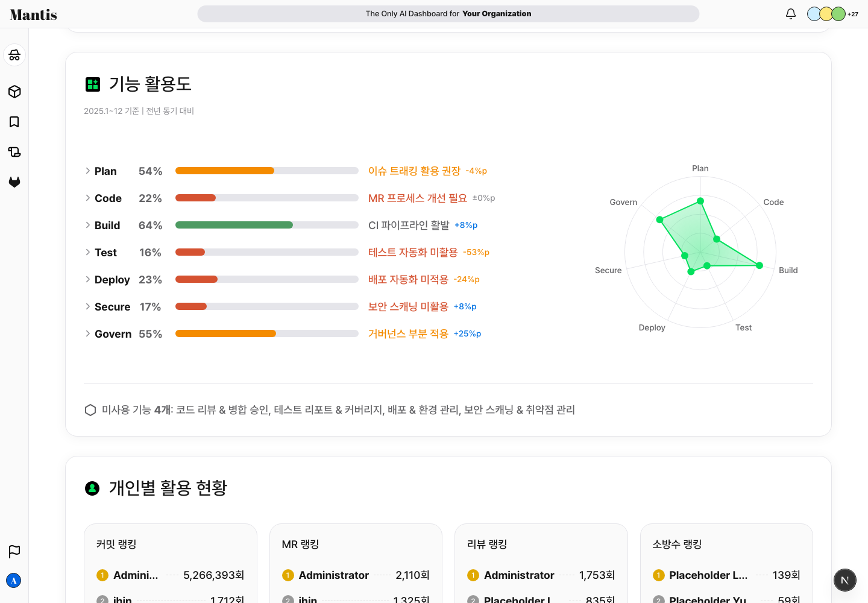Click the 이슈 트래킹 활용 권장 text
868x603 pixels.
(x=414, y=171)
